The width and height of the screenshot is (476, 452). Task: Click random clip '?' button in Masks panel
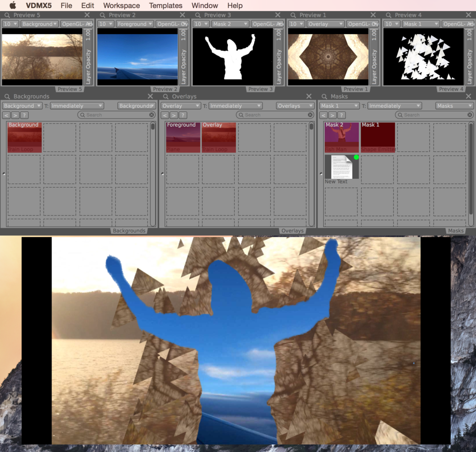click(341, 115)
